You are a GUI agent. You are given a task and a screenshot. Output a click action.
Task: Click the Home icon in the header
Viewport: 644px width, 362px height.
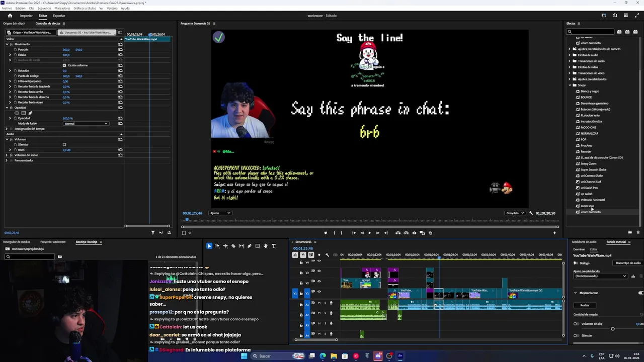click(x=10, y=16)
